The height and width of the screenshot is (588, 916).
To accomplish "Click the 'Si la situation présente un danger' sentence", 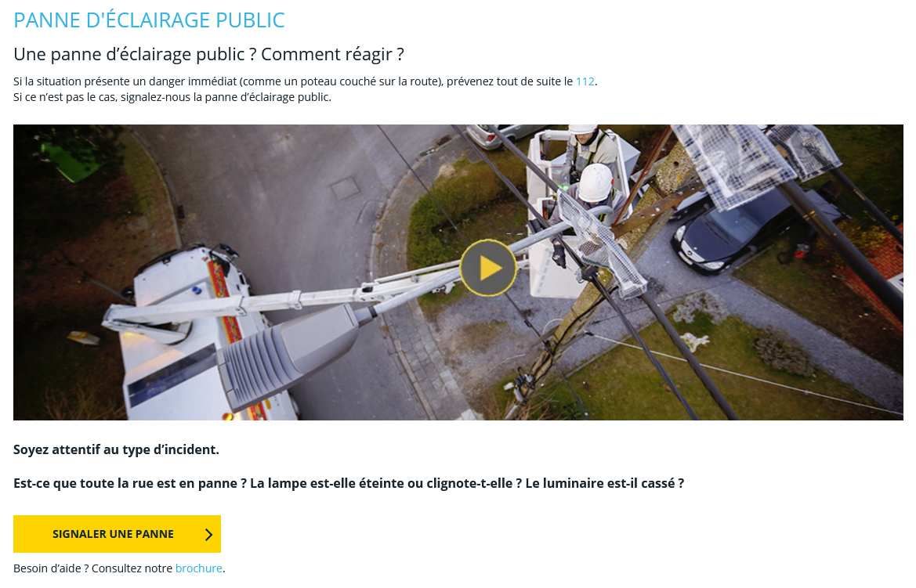I will pyautogui.click(x=305, y=81).
